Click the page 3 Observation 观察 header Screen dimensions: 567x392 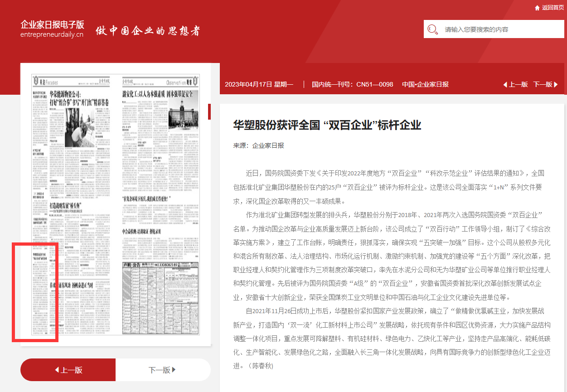click(182, 82)
